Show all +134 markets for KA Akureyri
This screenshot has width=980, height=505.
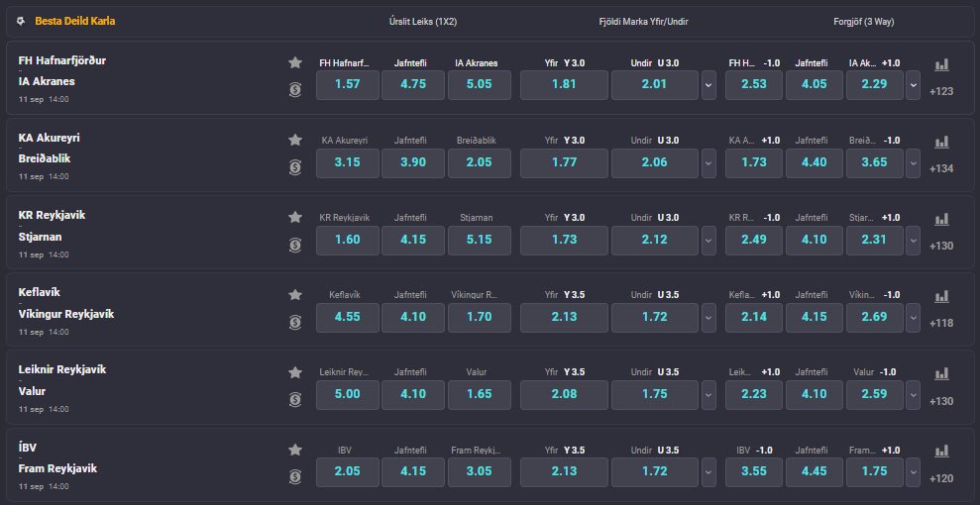(x=941, y=168)
